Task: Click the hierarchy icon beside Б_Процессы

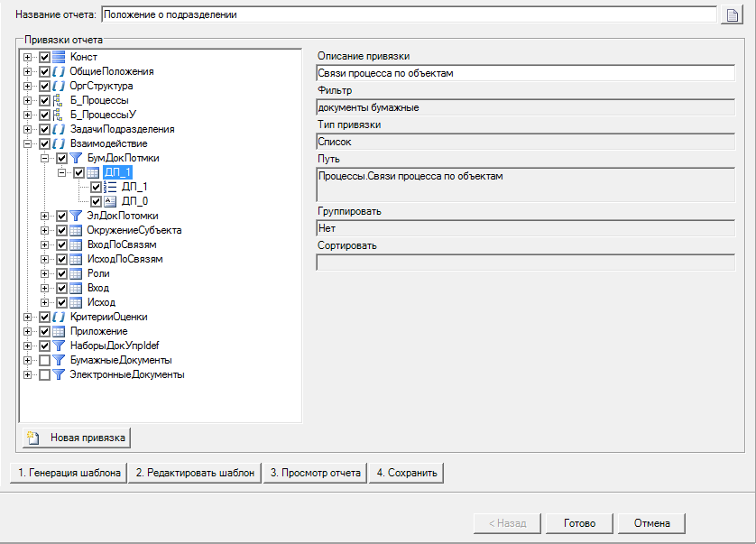Action: point(59,100)
